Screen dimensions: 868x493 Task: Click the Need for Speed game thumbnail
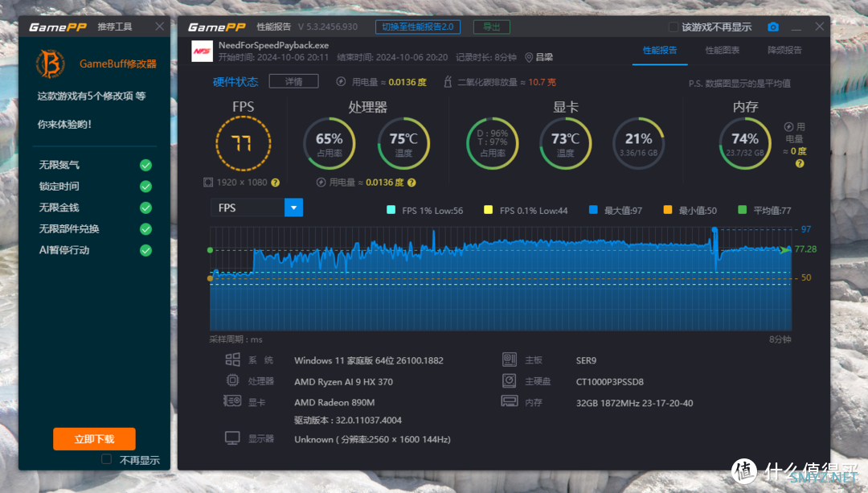coord(202,51)
